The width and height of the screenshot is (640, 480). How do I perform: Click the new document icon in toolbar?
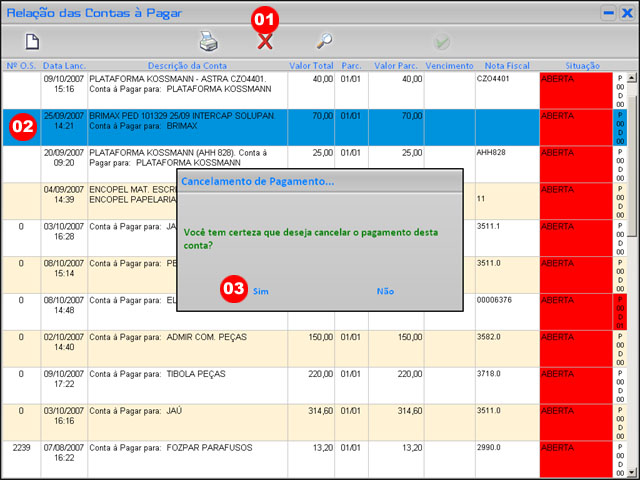32,41
